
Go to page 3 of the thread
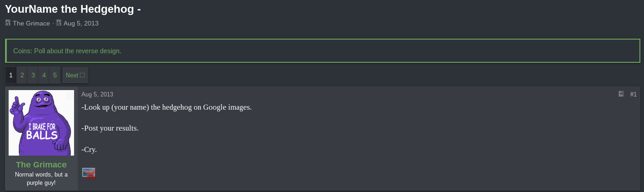(33, 75)
